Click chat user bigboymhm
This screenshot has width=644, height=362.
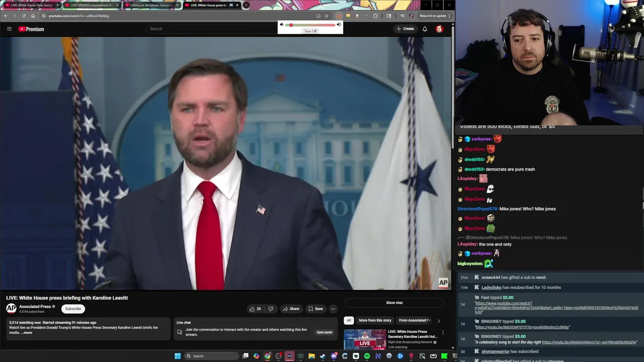(470, 263)
